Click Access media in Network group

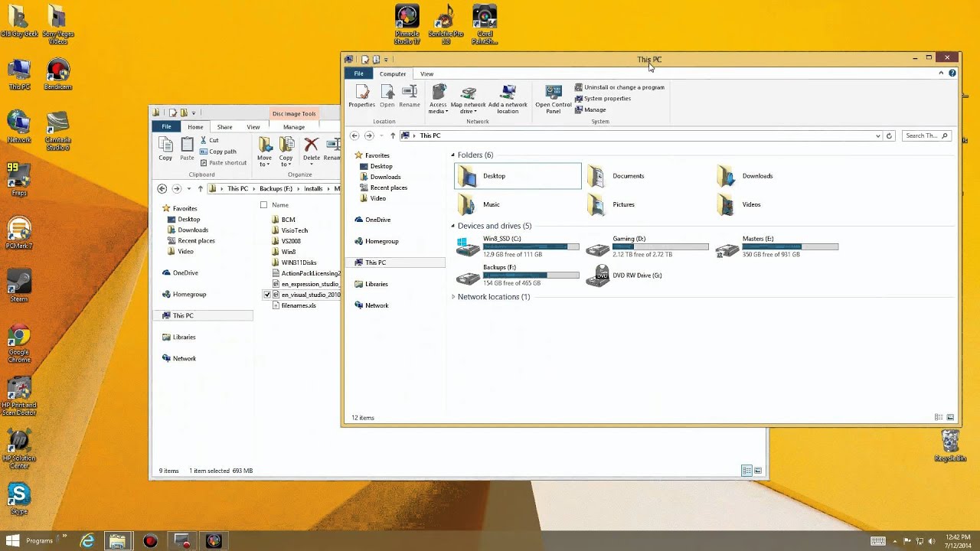click(x=438, y=99)
